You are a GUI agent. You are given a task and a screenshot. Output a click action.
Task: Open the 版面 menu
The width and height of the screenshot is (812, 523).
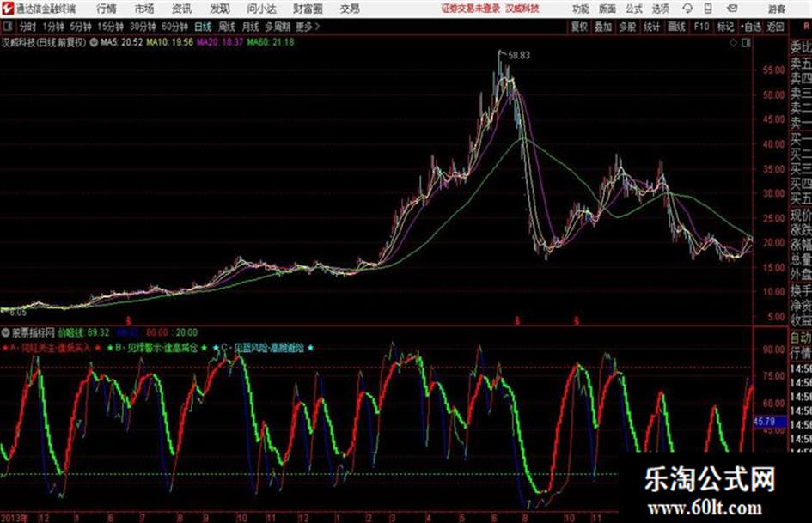(607, 9)
